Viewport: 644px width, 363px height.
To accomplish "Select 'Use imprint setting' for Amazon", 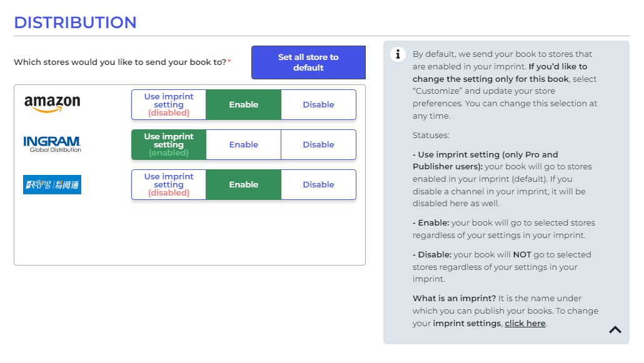I will pyautogui.click(x=168, y=104).
